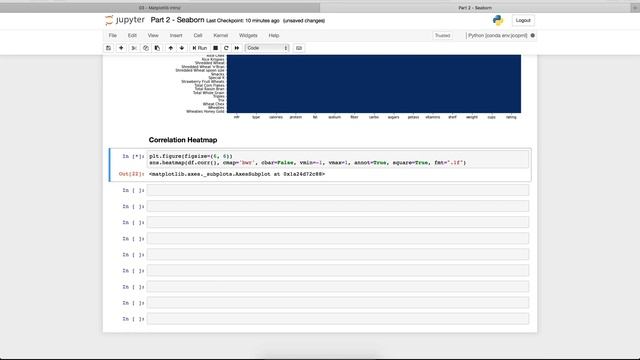Click the matplotlib AxesSubplot output text
The height and width of the screenshot is (360, 640).
[x=237, y=174]
